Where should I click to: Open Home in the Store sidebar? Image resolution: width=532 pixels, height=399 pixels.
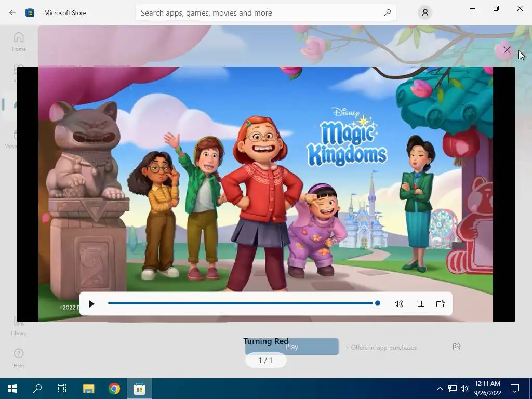[19, 42]
